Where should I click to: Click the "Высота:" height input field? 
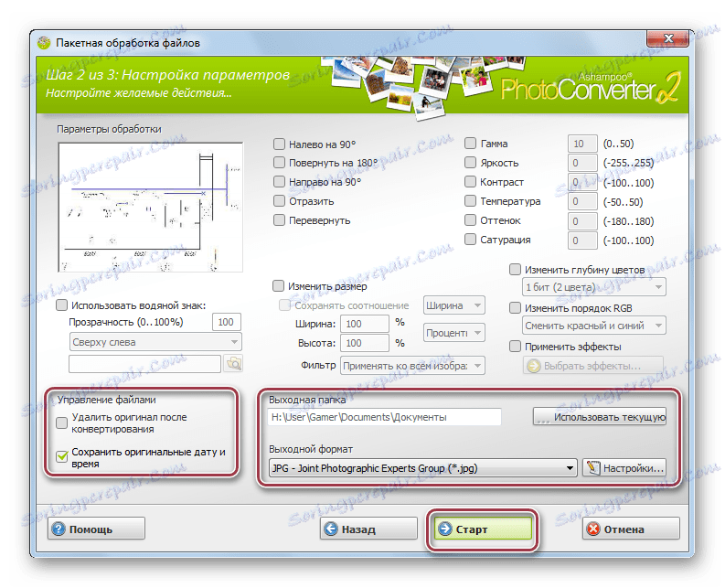coord(365,343)
